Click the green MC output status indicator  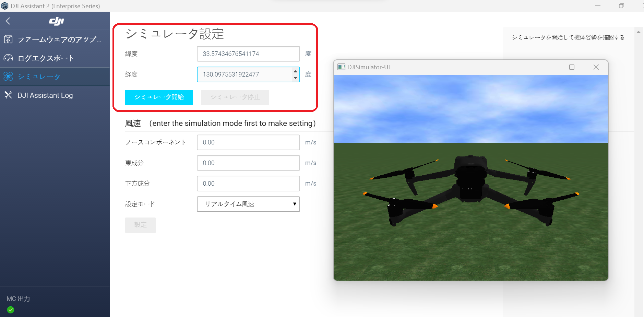pos(11,310)
